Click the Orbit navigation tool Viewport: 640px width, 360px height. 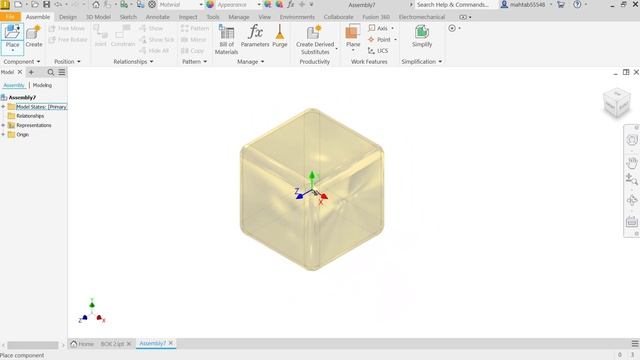(632, 200)
